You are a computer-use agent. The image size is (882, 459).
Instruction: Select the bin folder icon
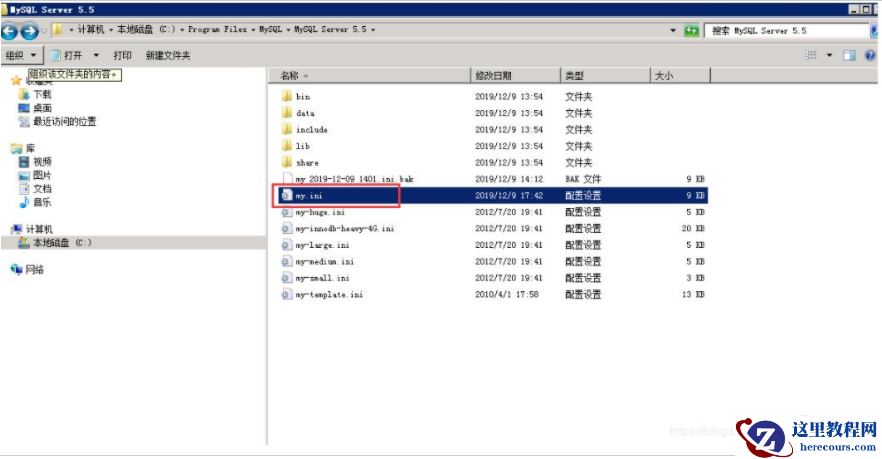coord(286,96)
